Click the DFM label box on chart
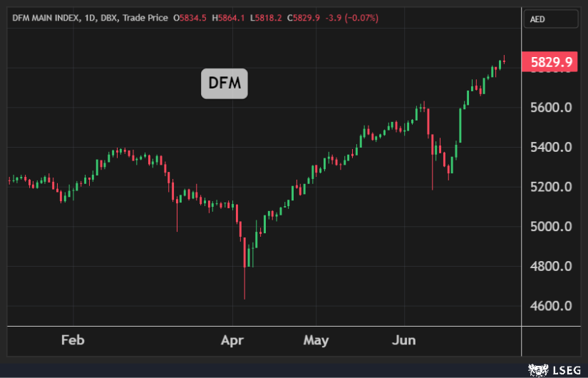Viewport: 588px width, 378px height. 224,85
